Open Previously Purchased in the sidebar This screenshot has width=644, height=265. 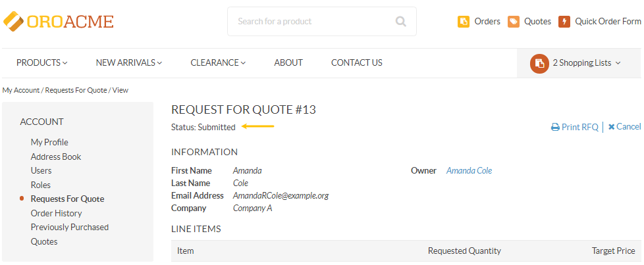pos(70,228)
